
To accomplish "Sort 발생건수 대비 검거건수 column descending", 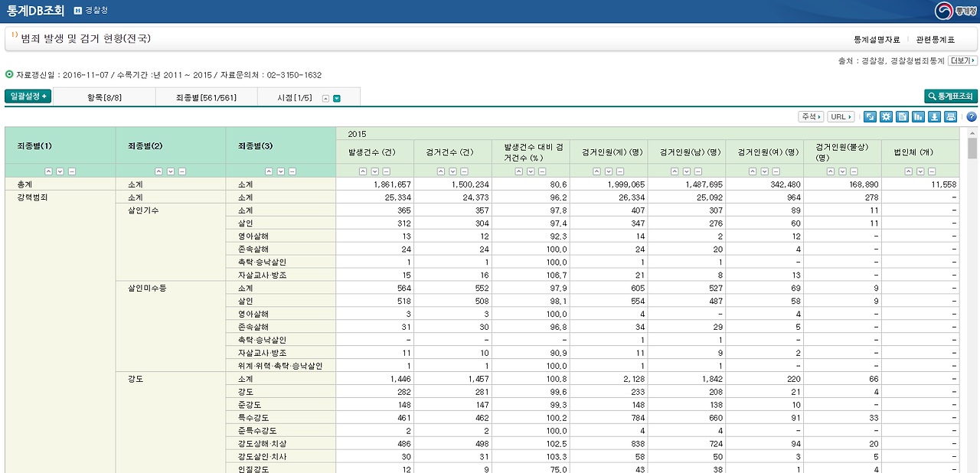I will point(531,171).
